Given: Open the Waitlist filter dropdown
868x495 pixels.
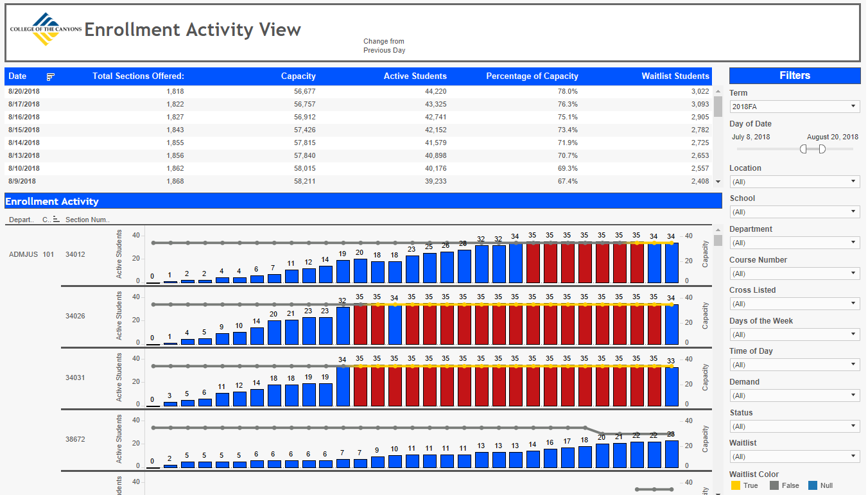Looking at the screenshot, I should 794,456.
